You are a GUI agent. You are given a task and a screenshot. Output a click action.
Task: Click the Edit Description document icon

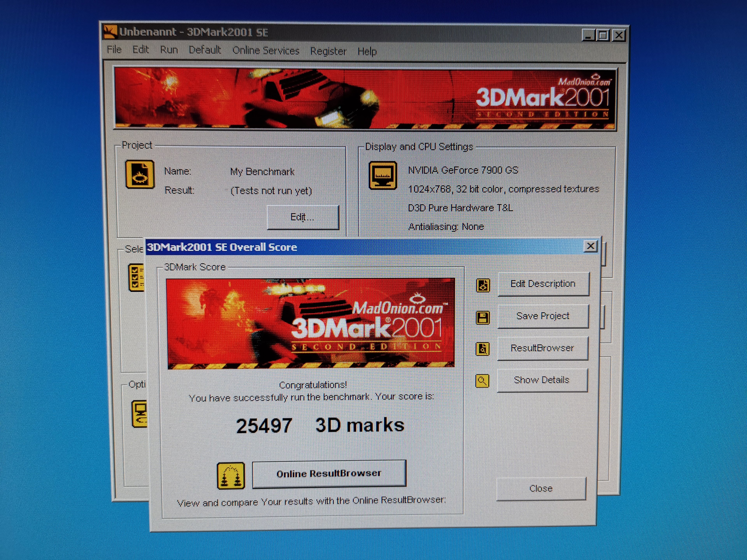click(483, 286)
